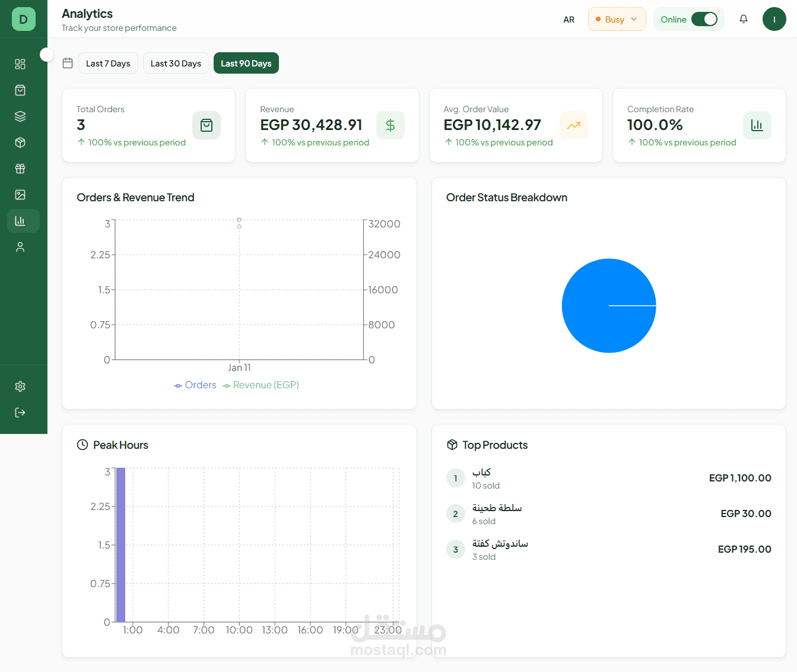Open the products box sidebar icon

20,142
